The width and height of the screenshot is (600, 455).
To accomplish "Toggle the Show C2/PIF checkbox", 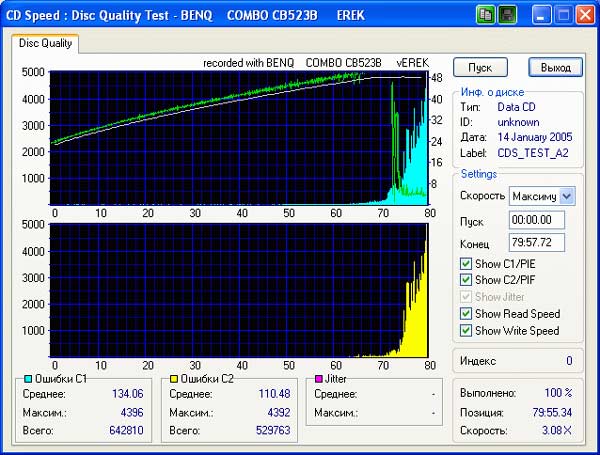I will coord(466,279).
